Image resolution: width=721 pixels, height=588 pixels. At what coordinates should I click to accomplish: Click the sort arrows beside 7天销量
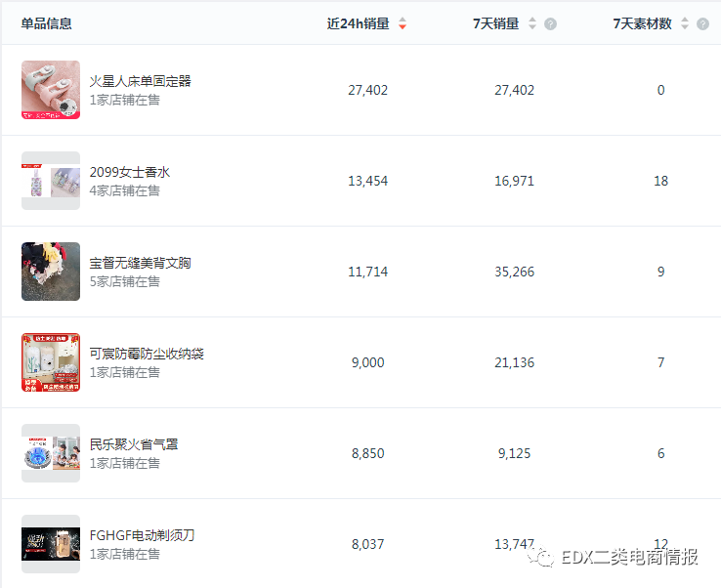point(532,23)
